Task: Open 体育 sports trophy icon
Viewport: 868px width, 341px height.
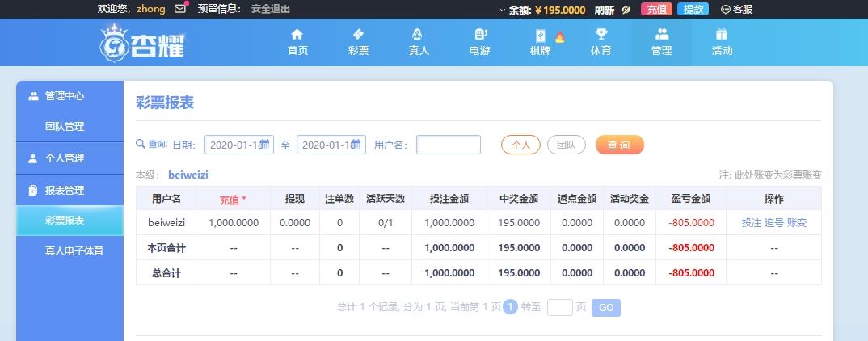Action: [601, 34]
